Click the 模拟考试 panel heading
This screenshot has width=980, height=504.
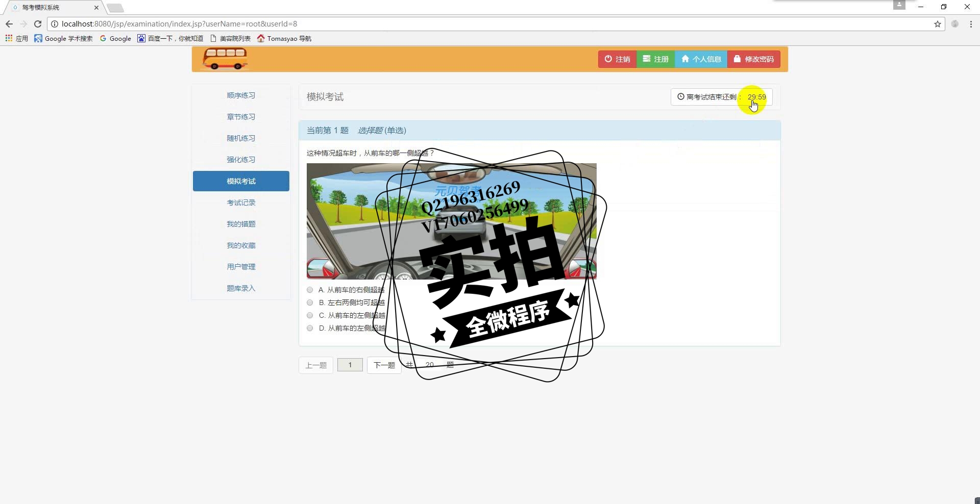pos(325,97)
